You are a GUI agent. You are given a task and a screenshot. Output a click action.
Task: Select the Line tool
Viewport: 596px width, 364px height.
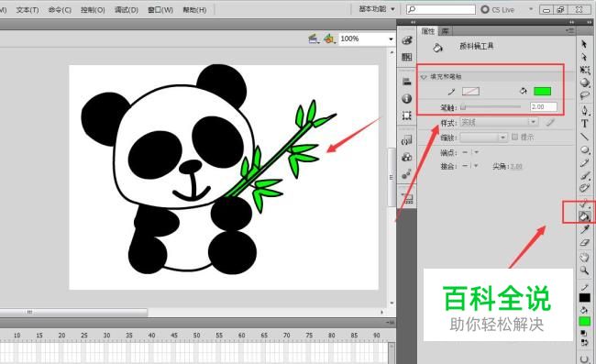585,137
